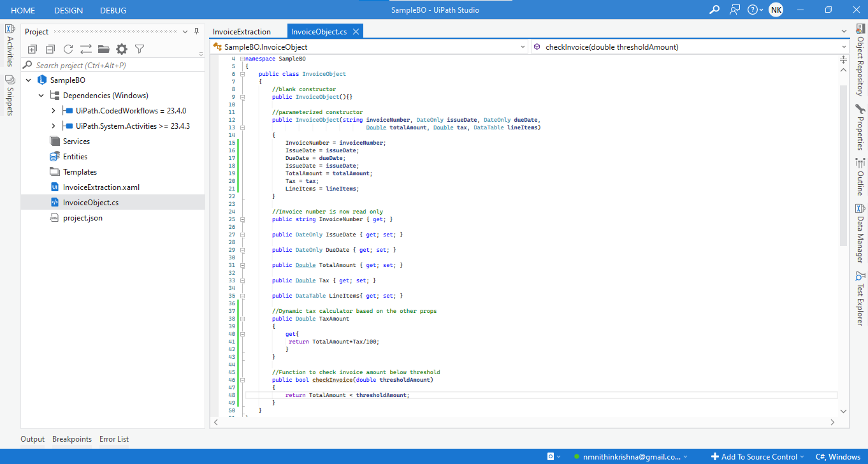Click the editor split view handle
The width and height of the screenshot is (868, 464).
843,59
